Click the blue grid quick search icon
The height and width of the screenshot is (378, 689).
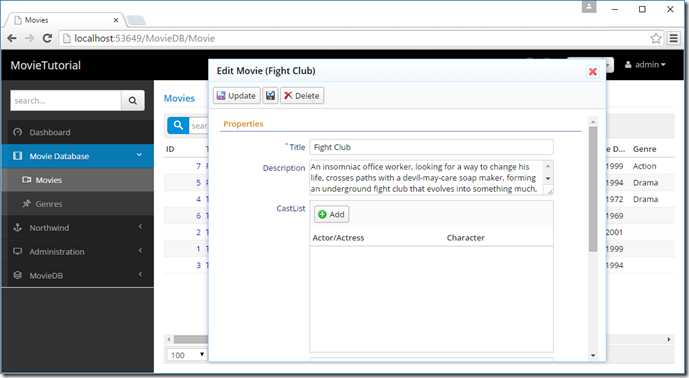coord(178,125)
